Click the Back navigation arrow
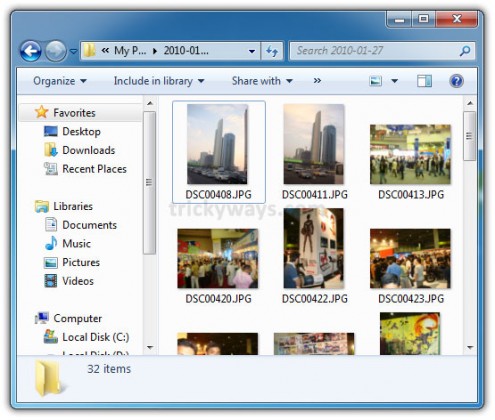Viewport: 495px width, 420px height. coord(30,51)
